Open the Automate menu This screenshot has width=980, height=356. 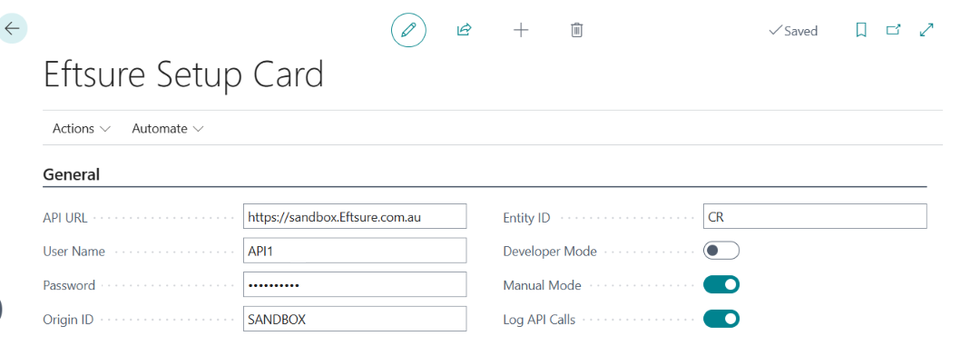pos(168,128)
